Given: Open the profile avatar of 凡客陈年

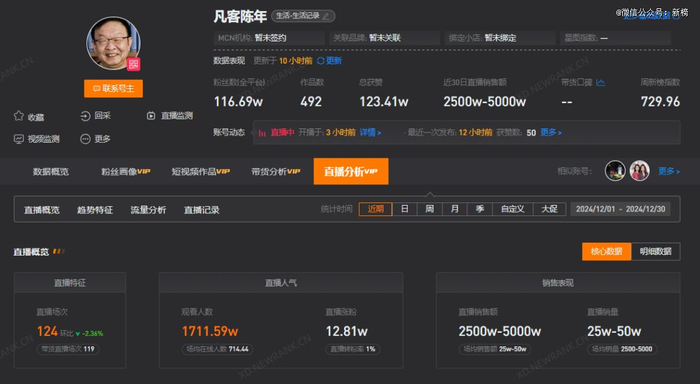Looking at the screenshot, I should pyautogui.click(x=113, y=43).
